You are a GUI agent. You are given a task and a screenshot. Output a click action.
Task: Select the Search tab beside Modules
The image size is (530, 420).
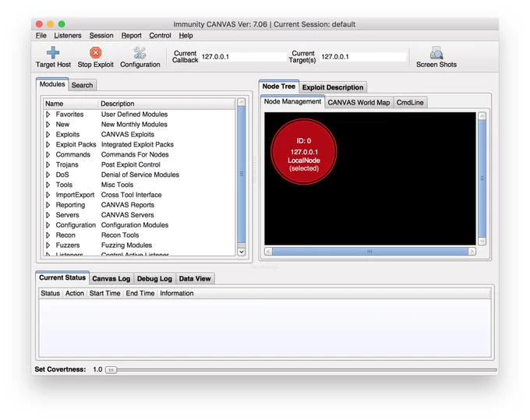[82, 85]
